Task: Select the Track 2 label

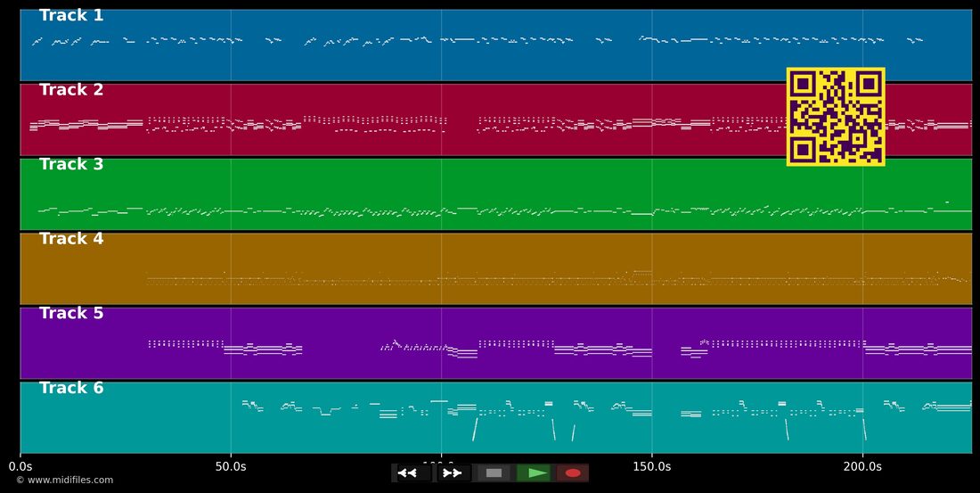Action: (71, 90)
